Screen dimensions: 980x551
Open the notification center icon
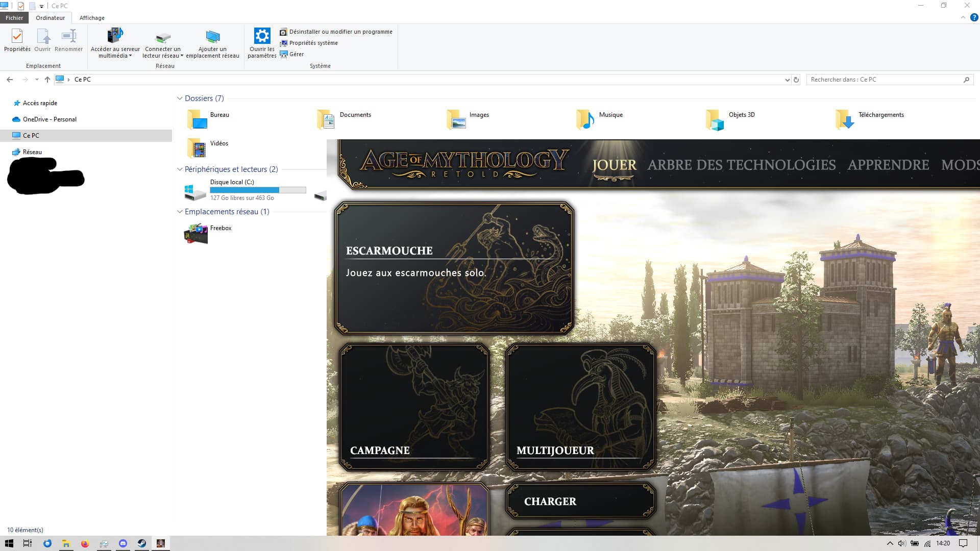coord(963,543)
